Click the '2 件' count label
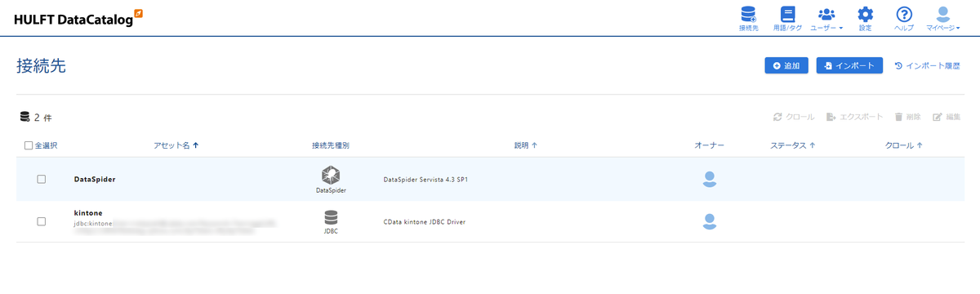Viewport: 980px width, 294px height. pyautogui.click(x=43, y=118)
